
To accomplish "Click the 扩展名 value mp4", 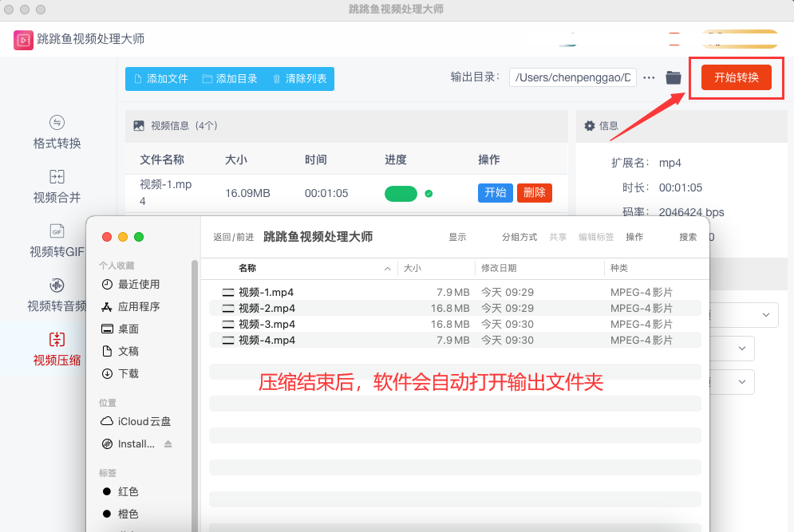I will click(670, 163).
